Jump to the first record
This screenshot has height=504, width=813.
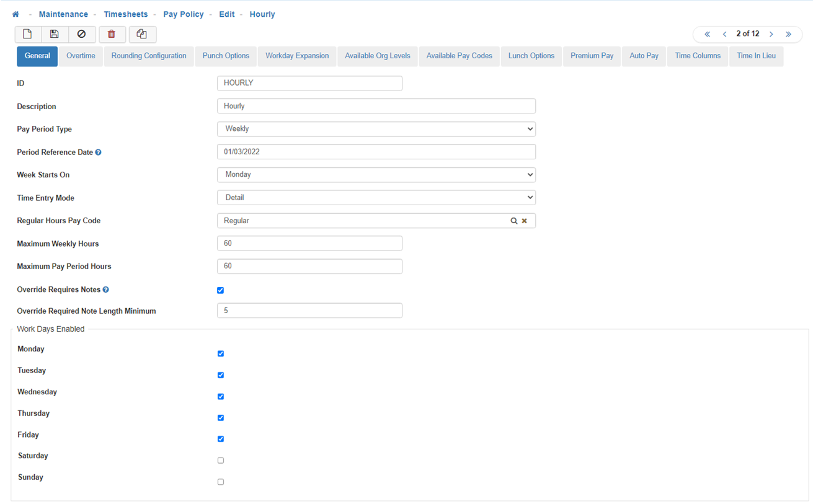[x=707, y=34]
